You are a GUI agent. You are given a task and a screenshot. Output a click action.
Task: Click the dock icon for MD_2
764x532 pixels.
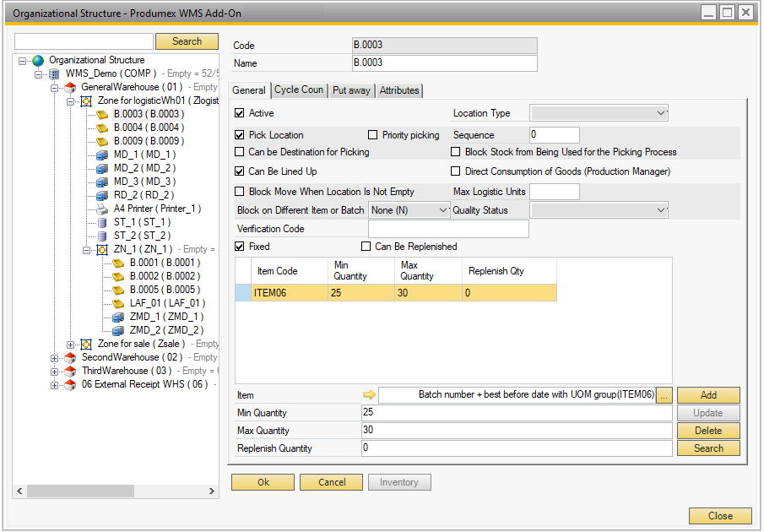(x=102, y=168)
